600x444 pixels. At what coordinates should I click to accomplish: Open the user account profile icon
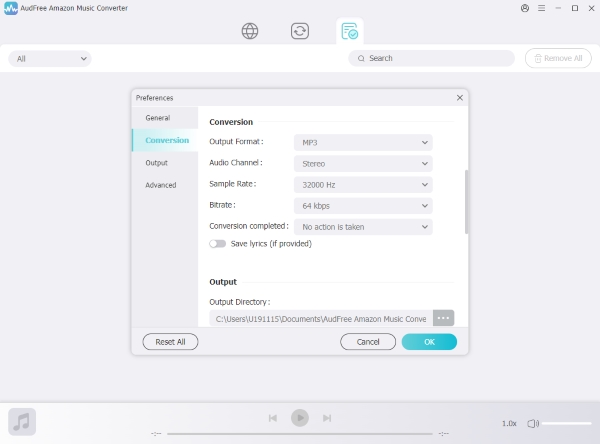point(525,8)
